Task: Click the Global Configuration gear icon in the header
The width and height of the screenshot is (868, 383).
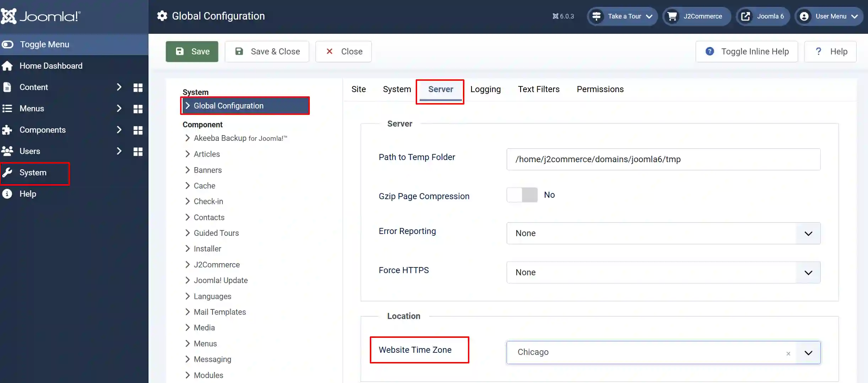Action: (x=162, y=16)
